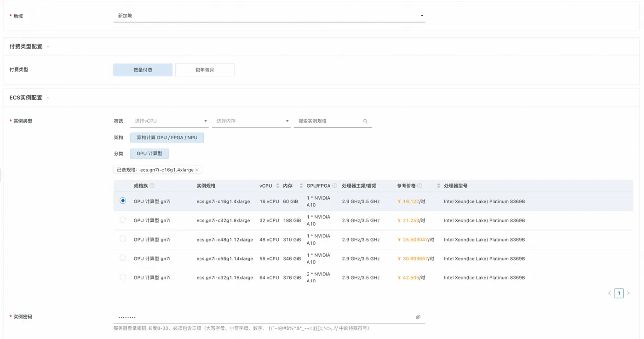Click price ¥ 21.253/时
Screen dimensions: 644x339
tap(411, 220)
